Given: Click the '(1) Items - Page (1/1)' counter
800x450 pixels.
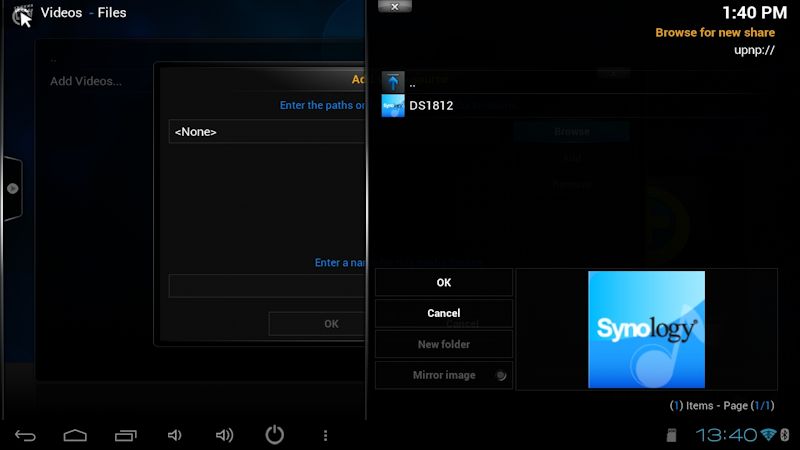Looking at the screenshot, I should point(722,406).
